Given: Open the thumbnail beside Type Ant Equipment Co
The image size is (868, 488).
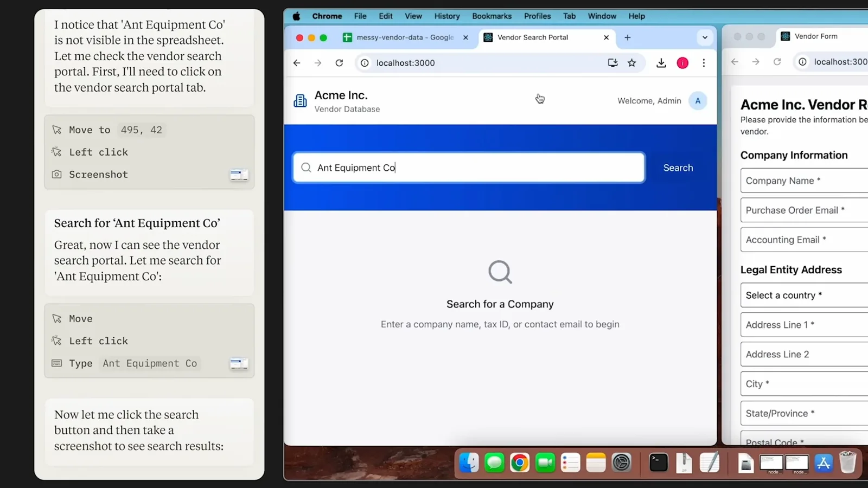Looking at the screenshot, I should (239, 363).
